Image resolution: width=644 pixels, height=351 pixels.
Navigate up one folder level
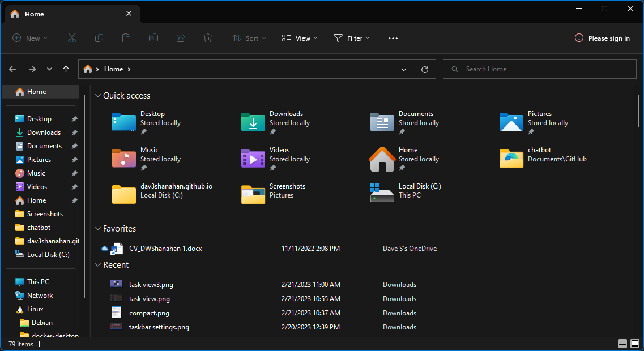pos(66,69)
